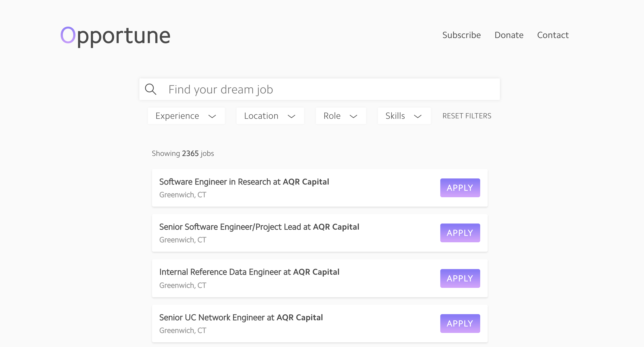Image resolution: width=644 pixels, height=347 pixels.
Task: Click the magnifying glass search icon
Action: (150, 89)
